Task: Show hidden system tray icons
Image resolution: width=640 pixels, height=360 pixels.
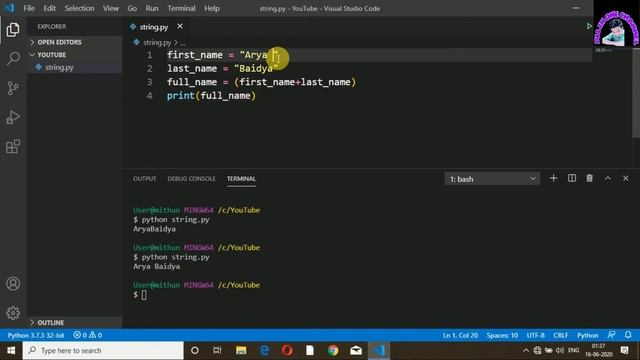Action: [x=526, y=351]
